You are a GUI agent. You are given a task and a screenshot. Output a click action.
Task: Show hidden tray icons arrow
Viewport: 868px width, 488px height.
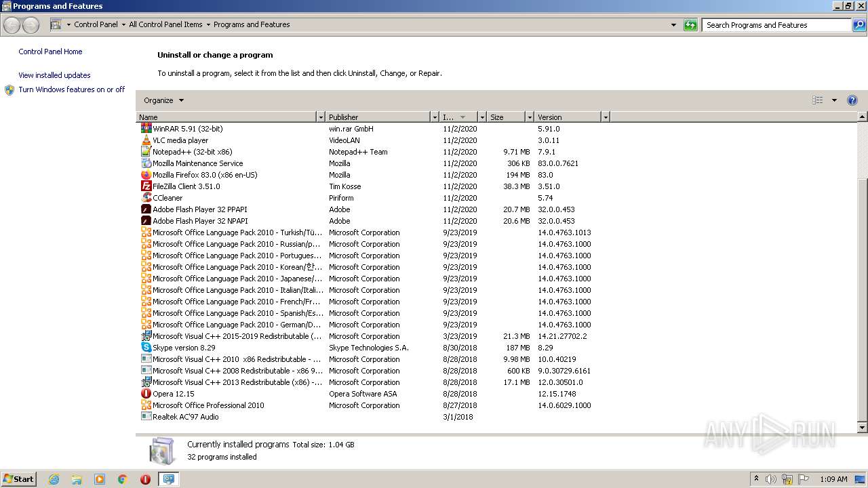coord(756,479)
